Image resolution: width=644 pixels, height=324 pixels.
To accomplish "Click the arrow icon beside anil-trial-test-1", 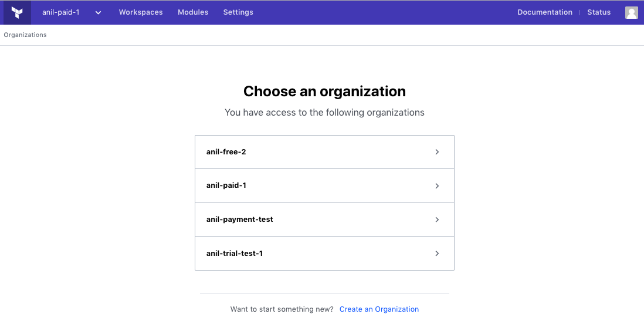I will pos(437,254).
